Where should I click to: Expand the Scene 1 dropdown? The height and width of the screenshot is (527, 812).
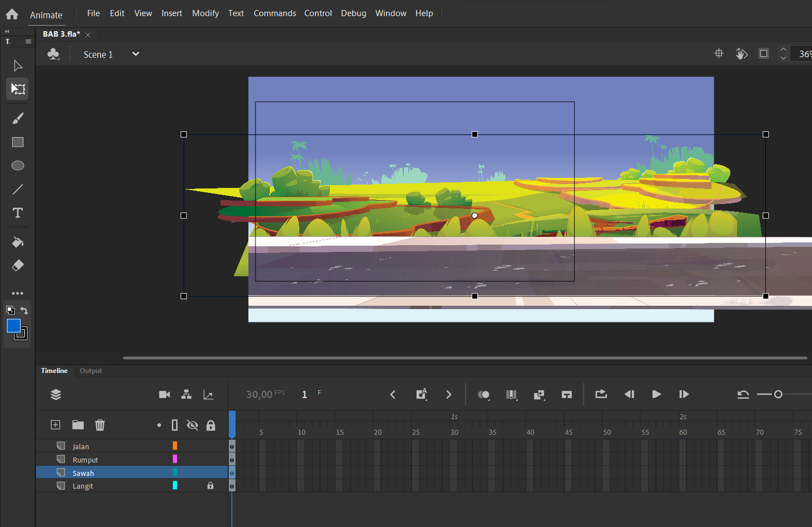[x=136, y=54]
